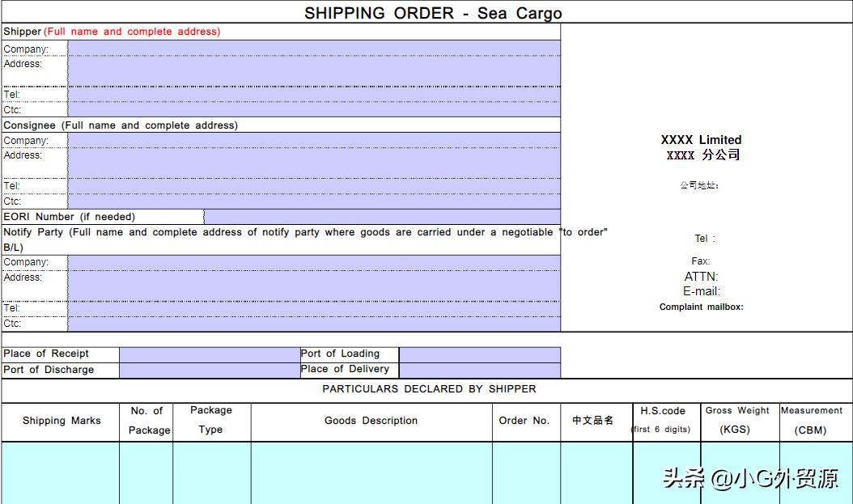Select the 'No. of Package' column header
853x504 pixels.
149,421
